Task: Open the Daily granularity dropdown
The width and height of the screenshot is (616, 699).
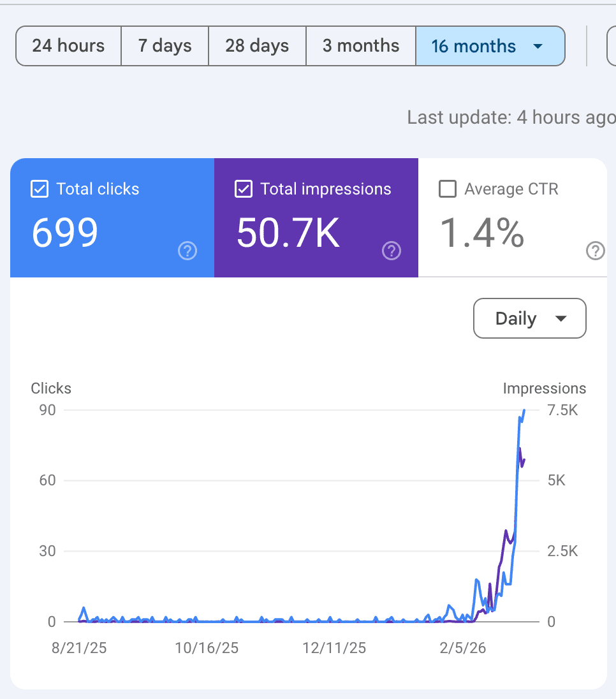Action: pyautogui.click(x=529, y=318)
